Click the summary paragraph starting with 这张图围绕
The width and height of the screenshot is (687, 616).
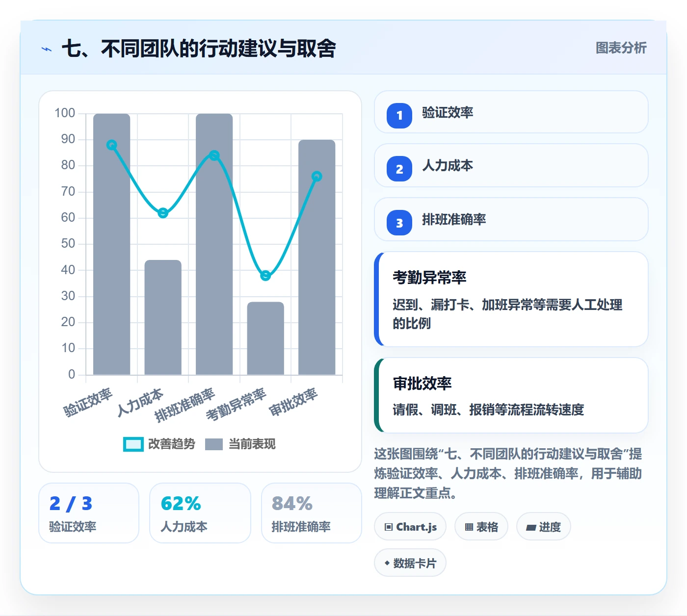pyautogui.click(x=508, y=473)
